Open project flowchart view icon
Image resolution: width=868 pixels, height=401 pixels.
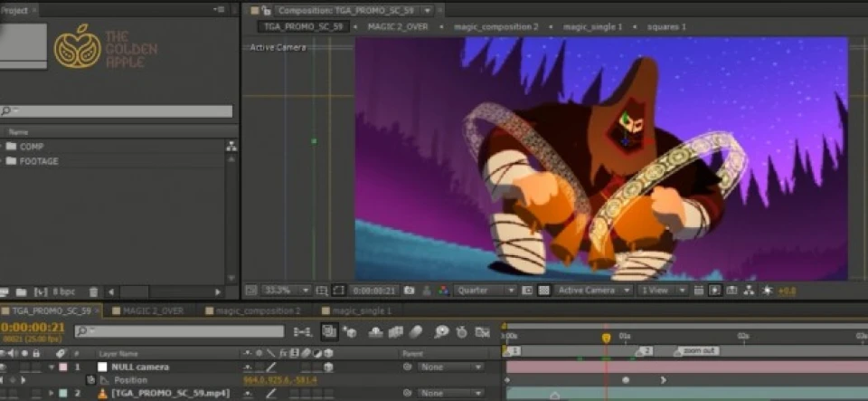(x=231, y=147)
